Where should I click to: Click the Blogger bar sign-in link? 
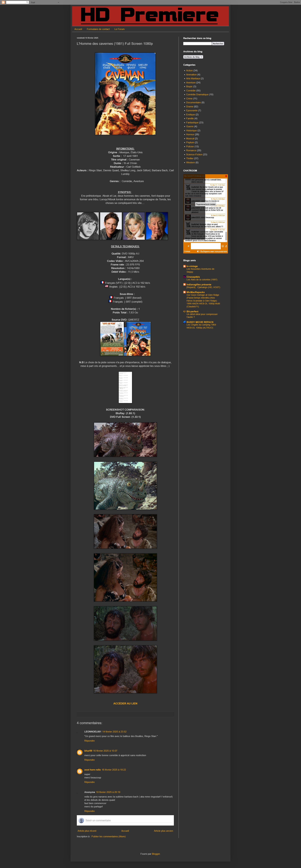point(297,2)
